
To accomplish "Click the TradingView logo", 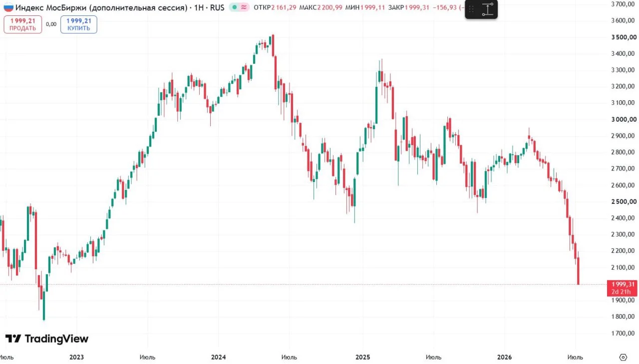I will point(47,339).
